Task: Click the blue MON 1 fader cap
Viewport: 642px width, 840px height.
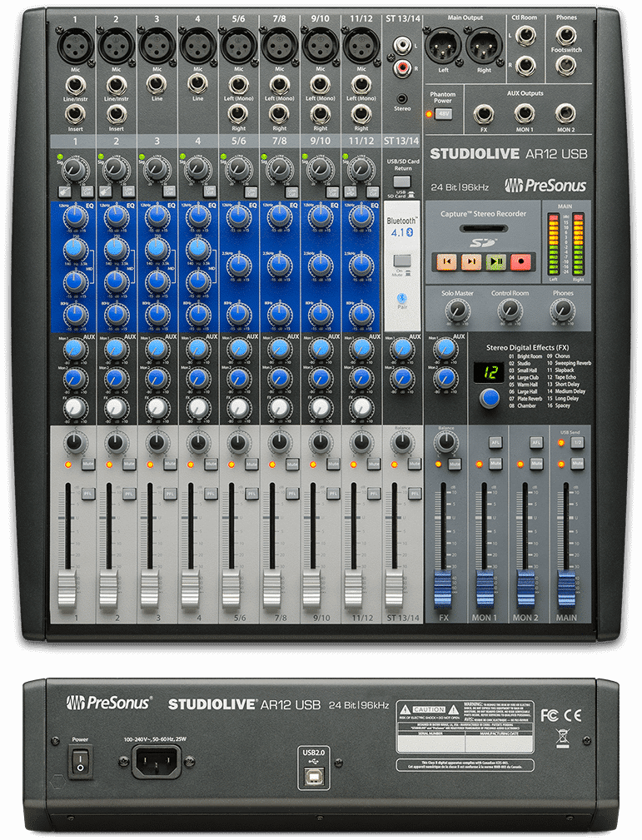Action: (485, 589)
